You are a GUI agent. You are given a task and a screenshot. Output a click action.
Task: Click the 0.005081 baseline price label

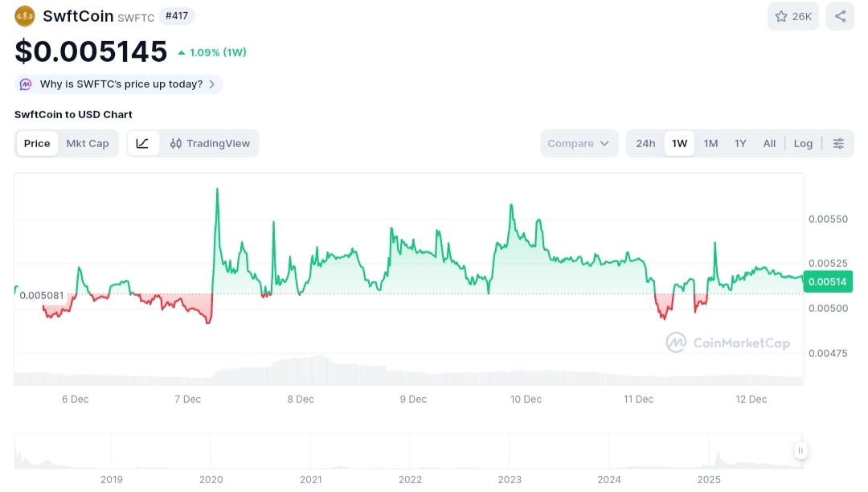42,296
